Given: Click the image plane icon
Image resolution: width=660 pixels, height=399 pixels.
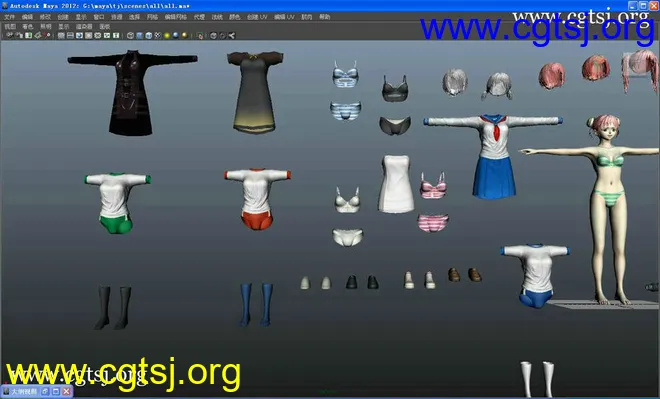Looking at the screenshot, I should (38, 35).
